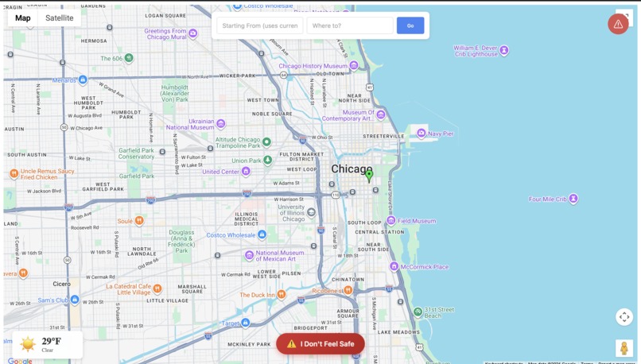Image resolution: width=641 pixels, height=364 pixels.
Task: Click the Target store icon
Action: click(x=245, y=323)
